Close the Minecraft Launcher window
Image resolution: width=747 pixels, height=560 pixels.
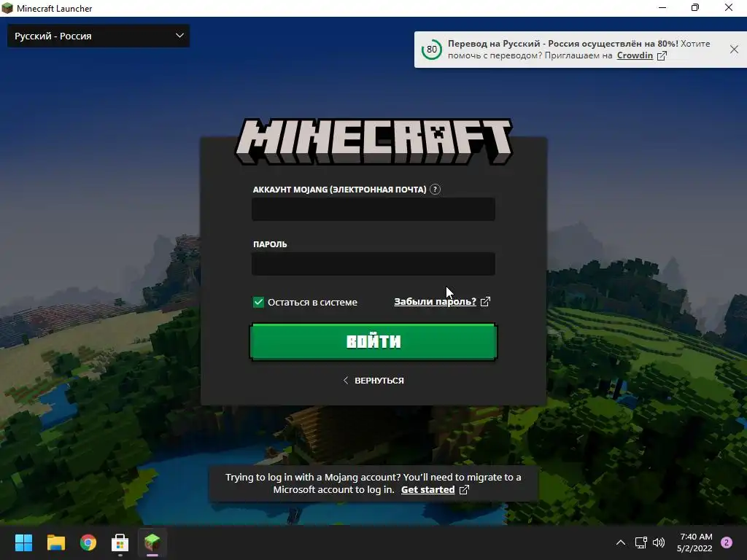729,7
